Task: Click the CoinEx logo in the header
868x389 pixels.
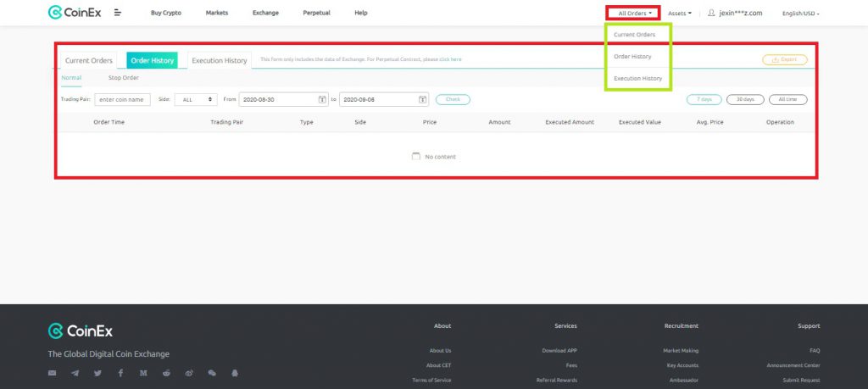Action: (75, 12)
